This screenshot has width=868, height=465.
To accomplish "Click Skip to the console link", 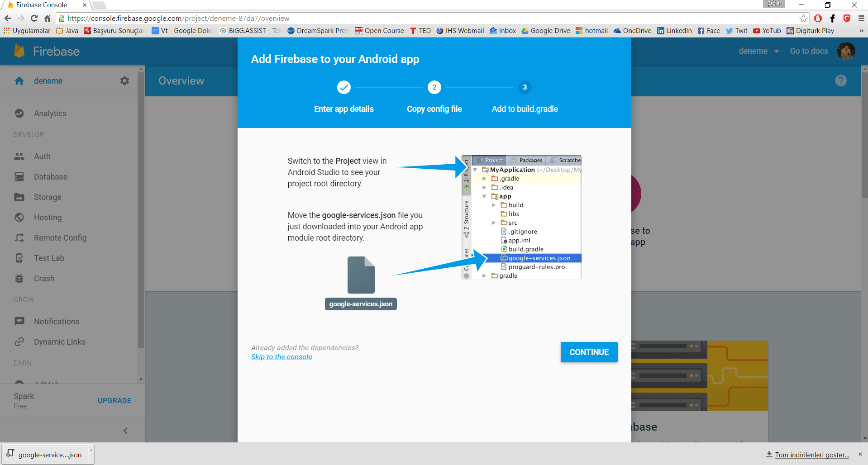I will click(x=281, y=357).
